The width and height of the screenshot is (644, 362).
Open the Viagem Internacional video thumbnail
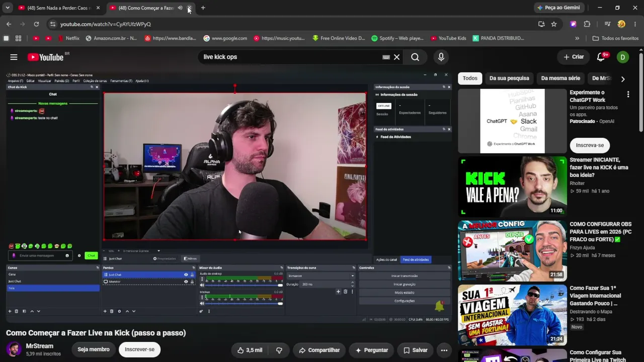tap(512, 315)
